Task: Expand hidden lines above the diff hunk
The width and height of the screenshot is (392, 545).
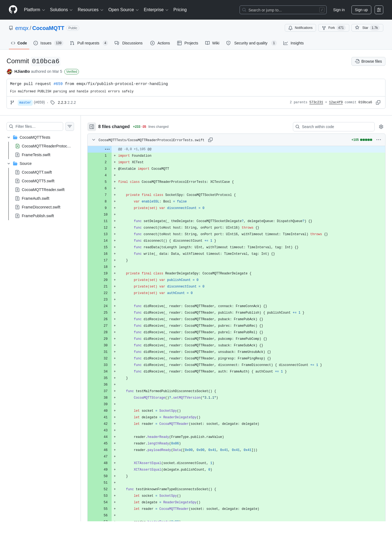Action: pyautogui.click(x=107, y=149)
